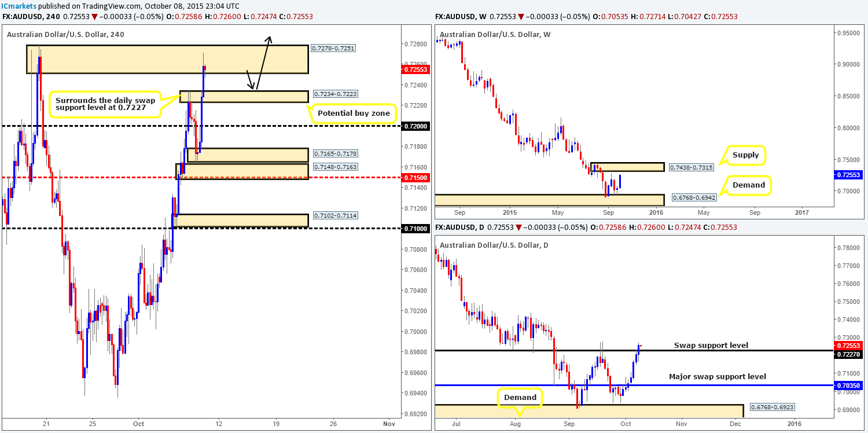Click the black 0.71000 price axis tag
The height and width of the screenshot is (433, 868).
pyautogui.click(x=414, y=229)
